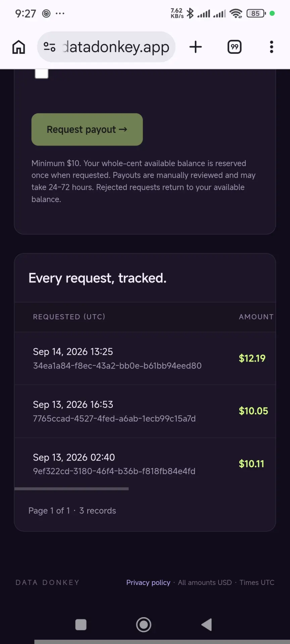
Task: Click the Amount column header
Action: [256, 317]
